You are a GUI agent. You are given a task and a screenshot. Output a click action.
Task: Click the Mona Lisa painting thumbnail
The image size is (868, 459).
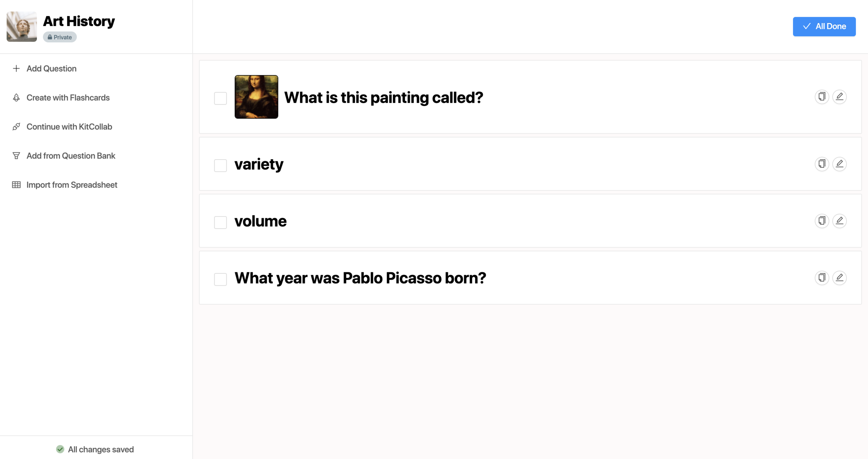point(256,97)
